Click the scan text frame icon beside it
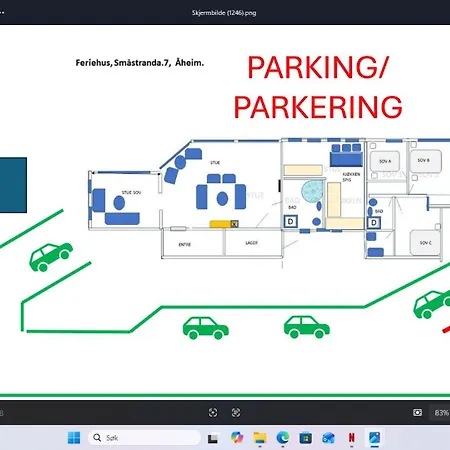Viewport: 450px width, 450px height. point(236,413)
